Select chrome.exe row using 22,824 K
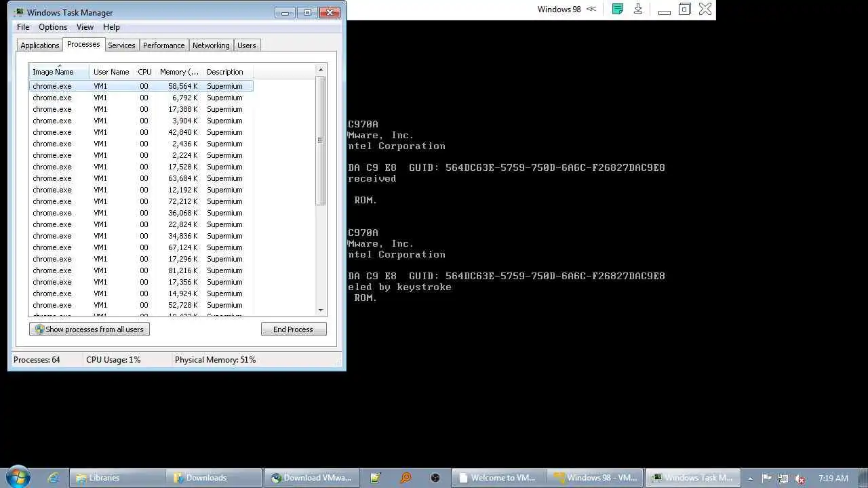This screenshot has width=868, height=488. [x=141, y=224]
